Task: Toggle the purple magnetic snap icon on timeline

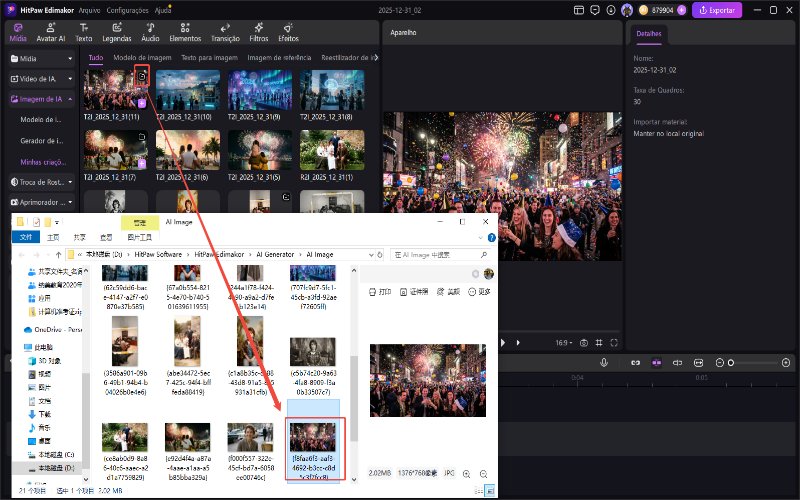Action: [657, 362]
